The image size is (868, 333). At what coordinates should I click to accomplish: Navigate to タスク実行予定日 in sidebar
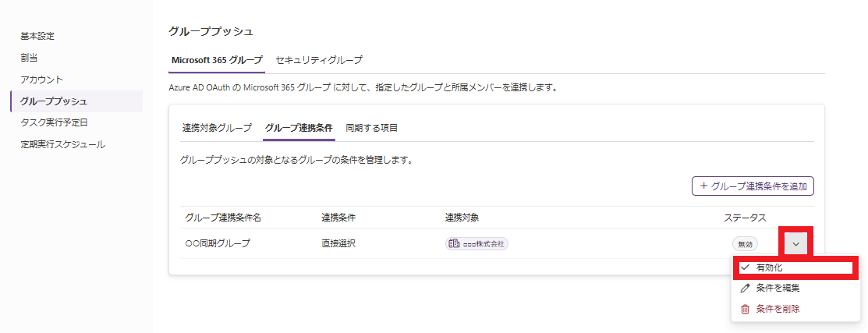(x=54, y=122)
